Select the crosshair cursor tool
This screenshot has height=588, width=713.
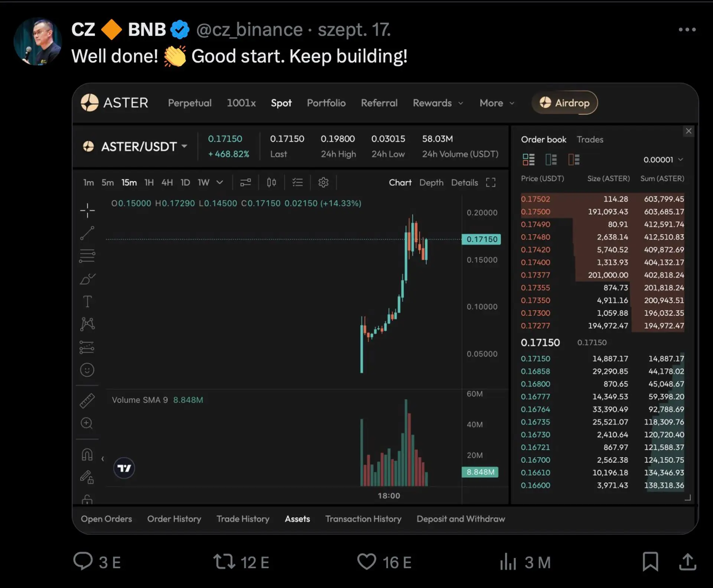87,211
